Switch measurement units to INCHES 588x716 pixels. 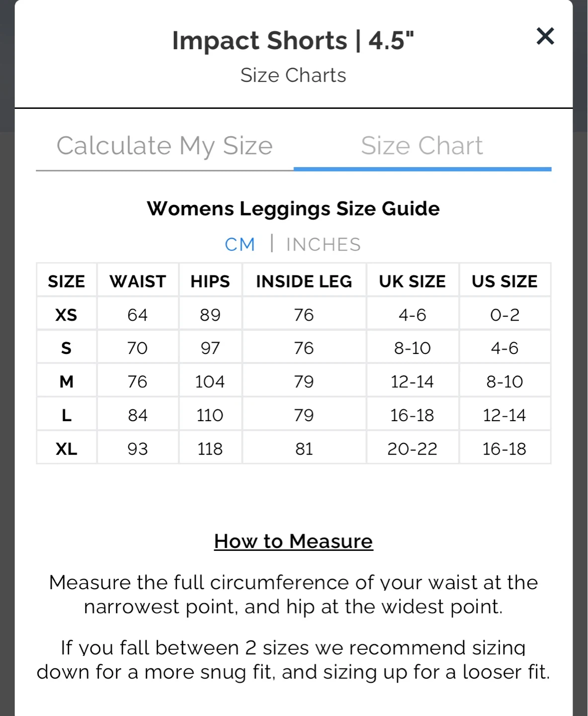coord(324,244)
